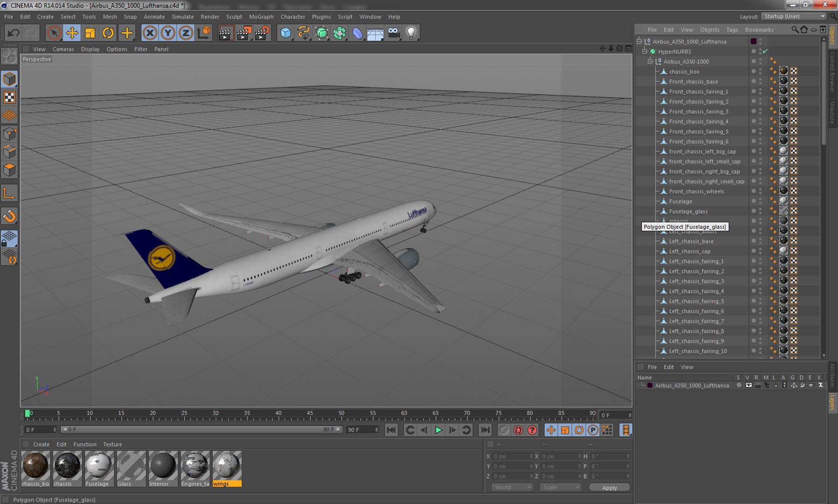Collapse the Airbus_A350-1000 tree node
Image resolution: width=838 pixels, height=504 pixels.
(650, 61)
